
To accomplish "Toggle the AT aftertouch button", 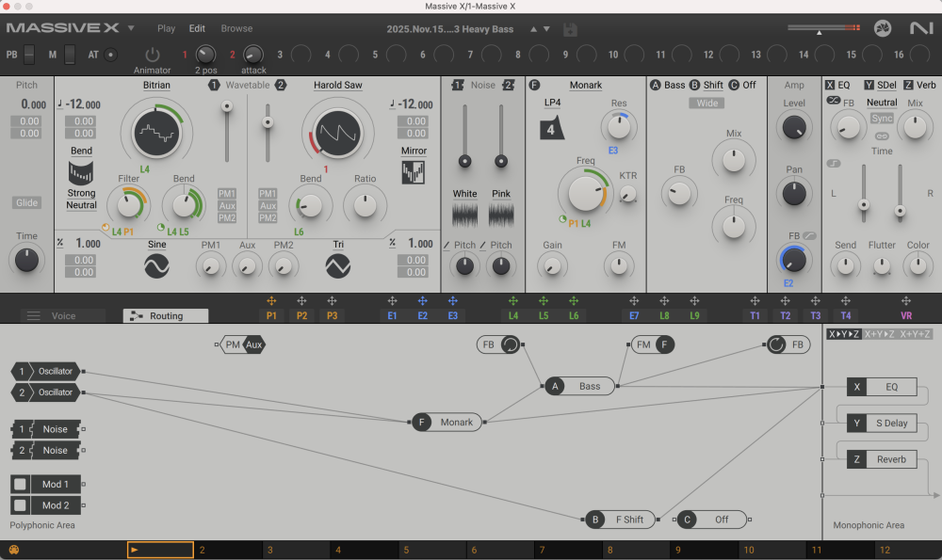I will pyautogui.click(x=110, y=55).
